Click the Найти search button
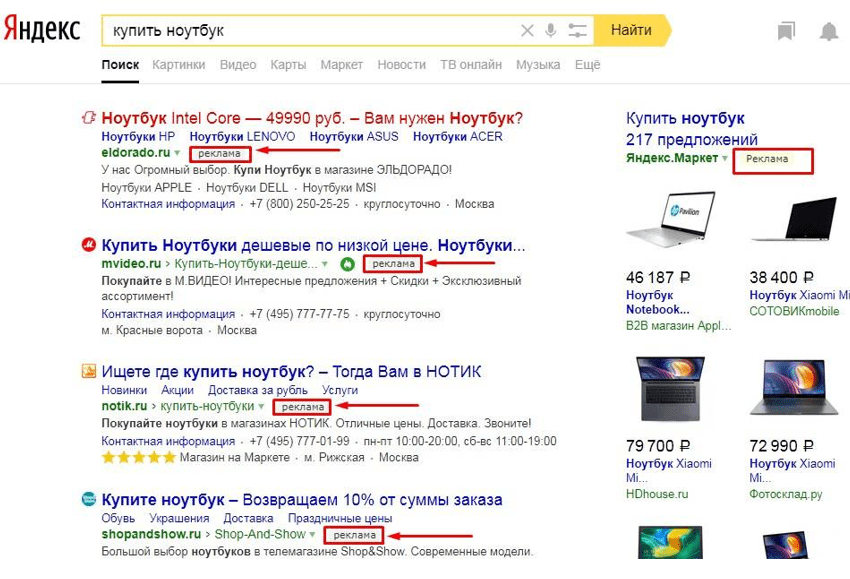This screenshot has height=579, width=850. tap(632, 30)
